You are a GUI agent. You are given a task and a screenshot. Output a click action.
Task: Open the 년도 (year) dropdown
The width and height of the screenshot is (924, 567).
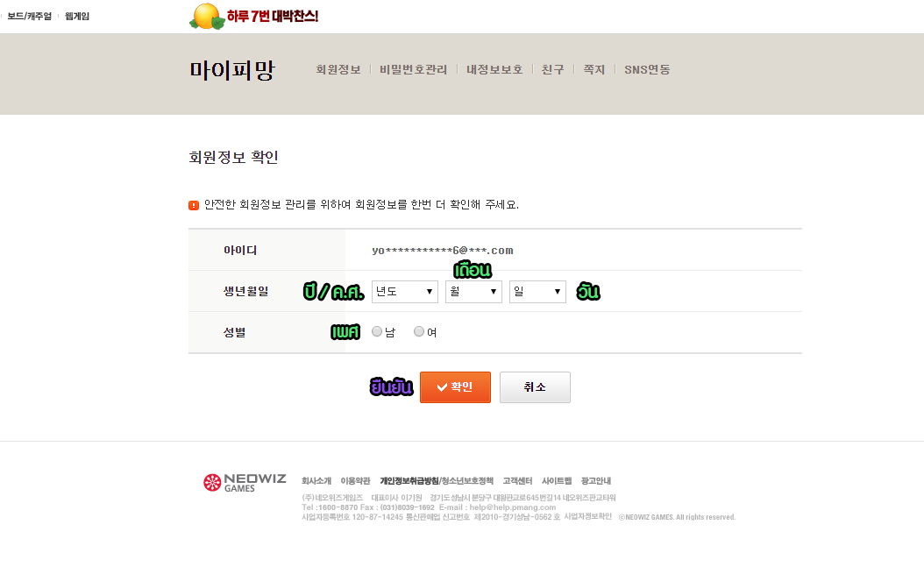click(404, 292)
